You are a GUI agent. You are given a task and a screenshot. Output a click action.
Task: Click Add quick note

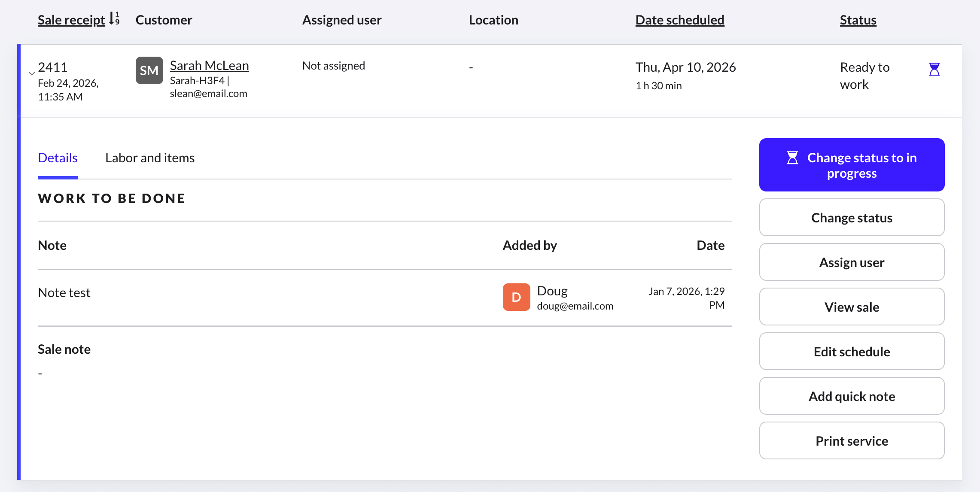(x=851, y=396)
